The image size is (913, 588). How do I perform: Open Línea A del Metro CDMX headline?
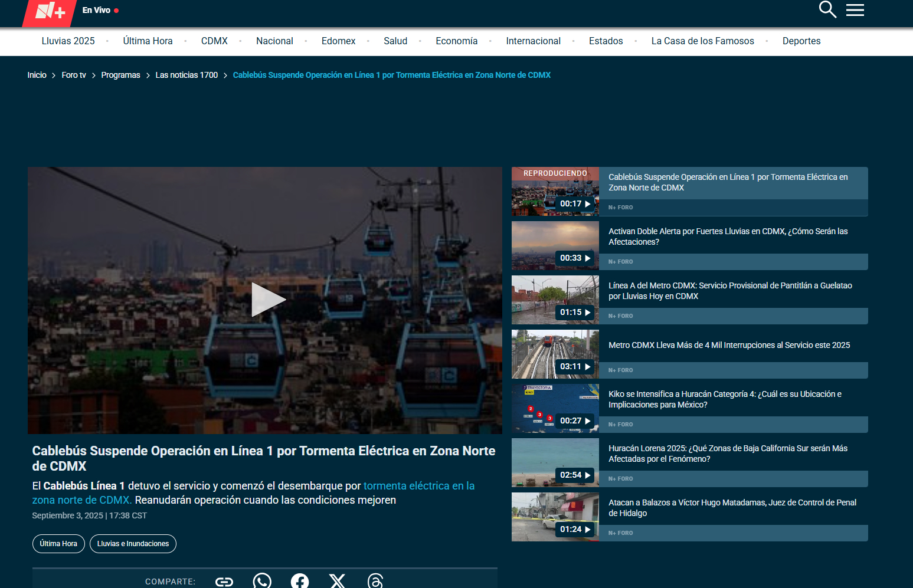coord(730,291)
